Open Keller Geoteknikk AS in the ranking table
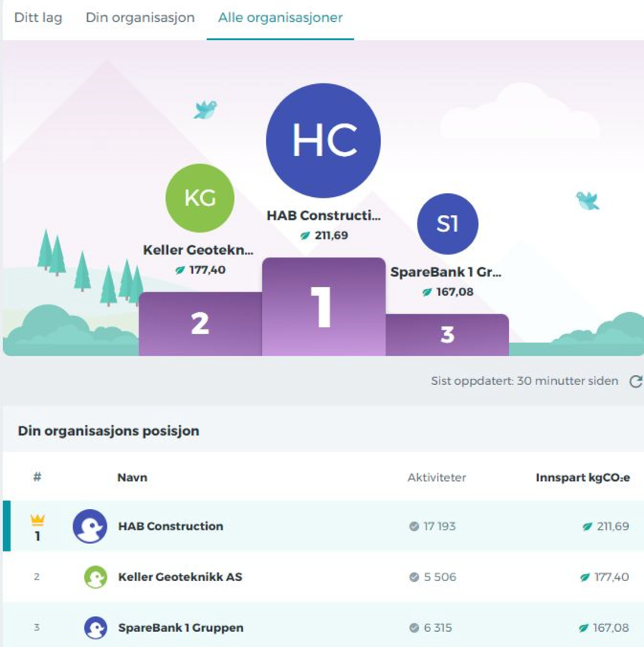Image resolution: width=644 pixels, height=647 pixels. point(180,577)
